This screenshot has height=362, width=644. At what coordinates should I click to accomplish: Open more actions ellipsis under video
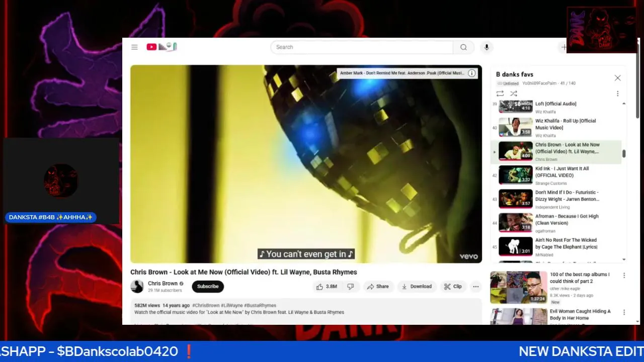pos(475,287)
